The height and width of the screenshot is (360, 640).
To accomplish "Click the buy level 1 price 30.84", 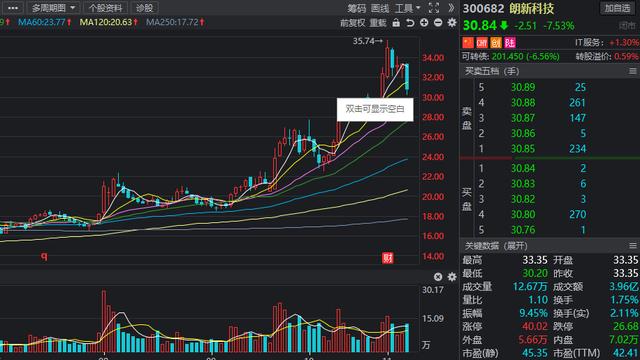I will point(523,168).
